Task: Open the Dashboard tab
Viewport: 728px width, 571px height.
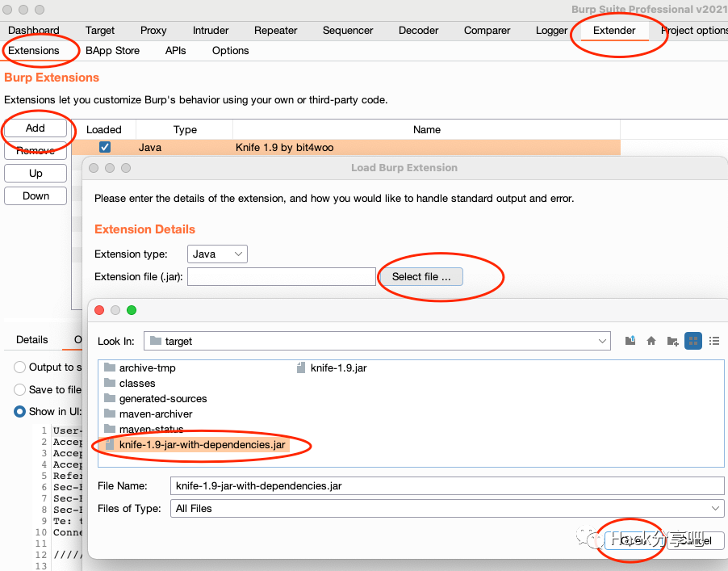Action: pyautogui.click(x=34, y=30)
